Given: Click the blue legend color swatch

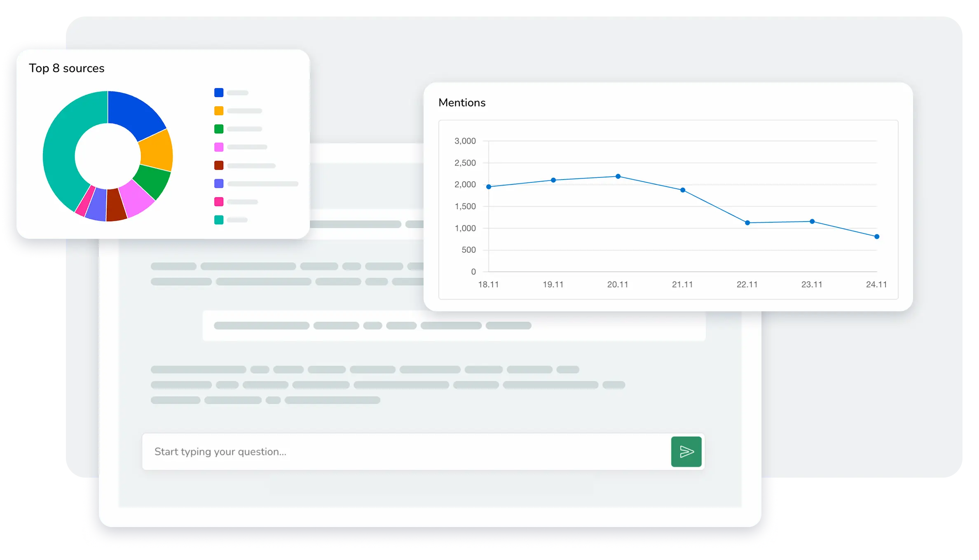Looking at the screenshot, I should [219, 93].
